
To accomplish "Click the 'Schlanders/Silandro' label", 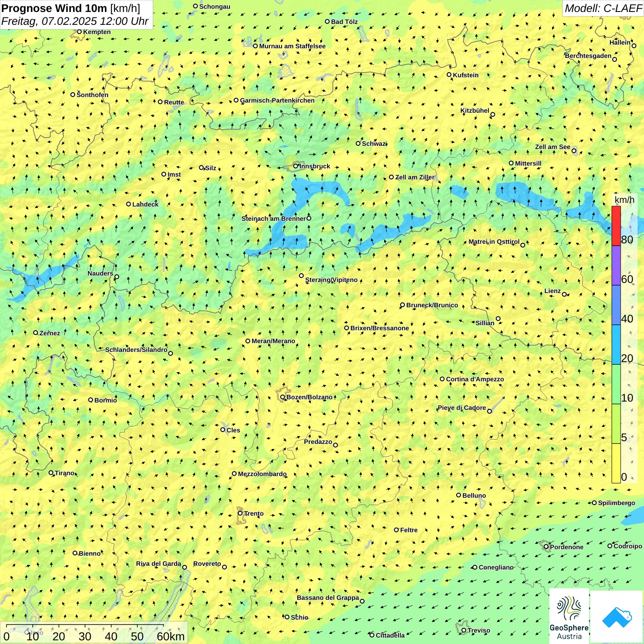I will pos(136,350).
